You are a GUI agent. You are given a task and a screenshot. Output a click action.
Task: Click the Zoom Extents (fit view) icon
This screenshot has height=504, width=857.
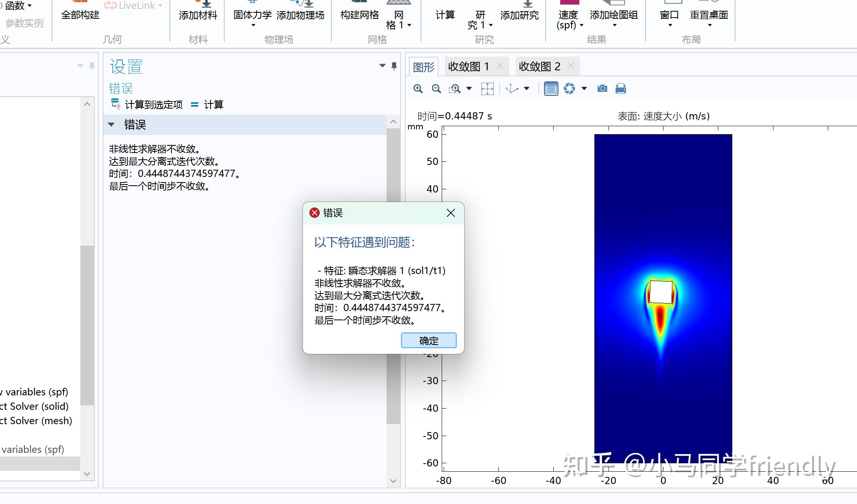click(487, 88)
